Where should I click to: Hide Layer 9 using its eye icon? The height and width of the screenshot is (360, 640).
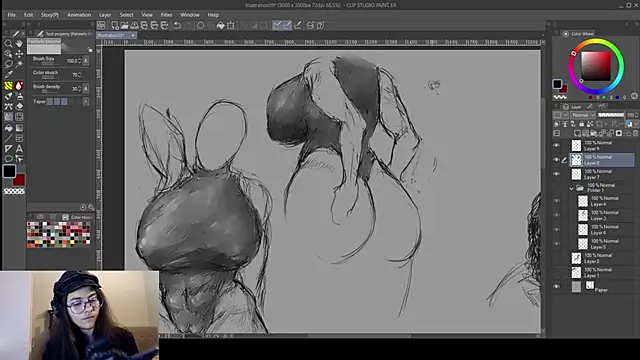556,145
